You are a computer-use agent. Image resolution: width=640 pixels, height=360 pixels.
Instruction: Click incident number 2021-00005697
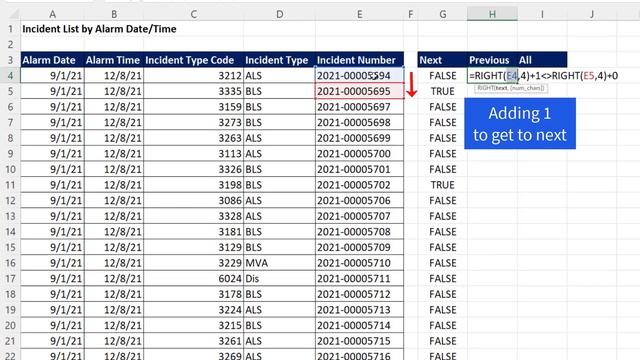point(359,107)
